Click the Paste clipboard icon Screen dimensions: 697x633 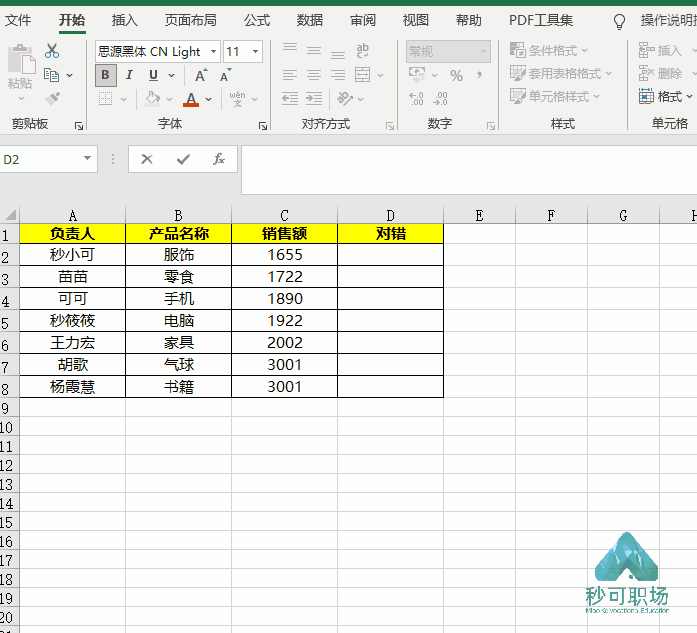[x=21, y=59]
